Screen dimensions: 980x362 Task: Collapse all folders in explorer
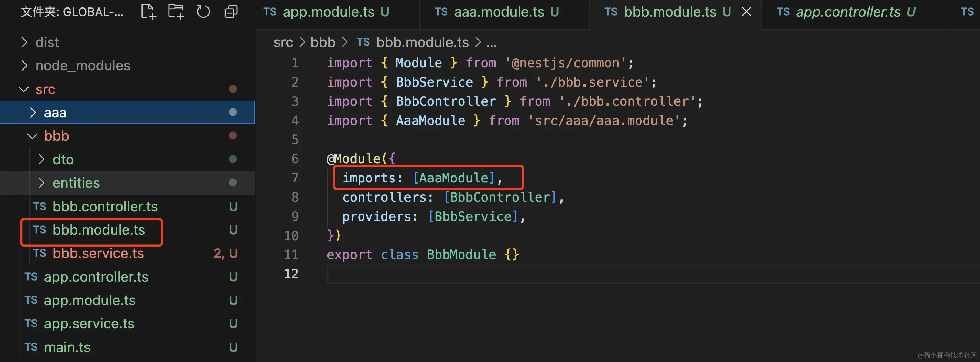coord(231,12)
